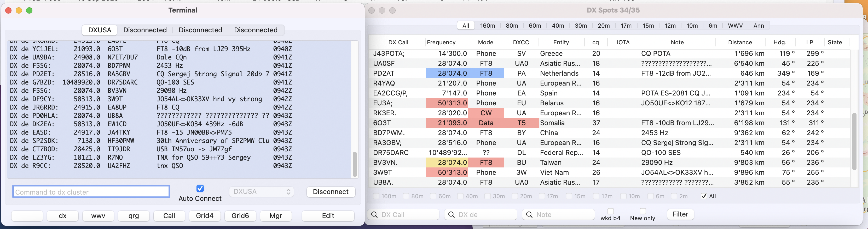
Task: Enable the 10m band filter checkbox
Action: pyautogui.click(x=623, y=196)
